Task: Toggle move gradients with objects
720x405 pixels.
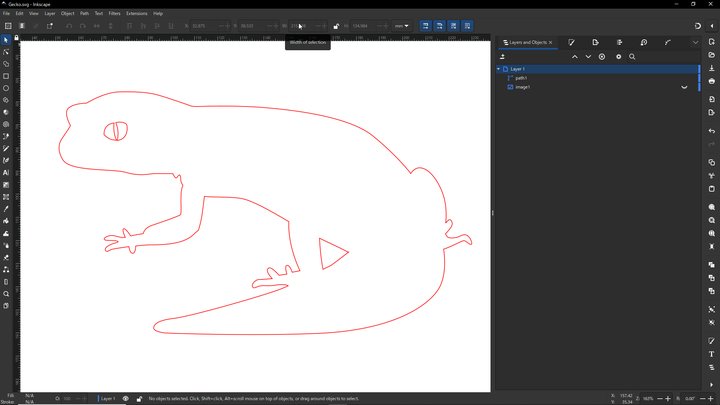Action: 454,26
